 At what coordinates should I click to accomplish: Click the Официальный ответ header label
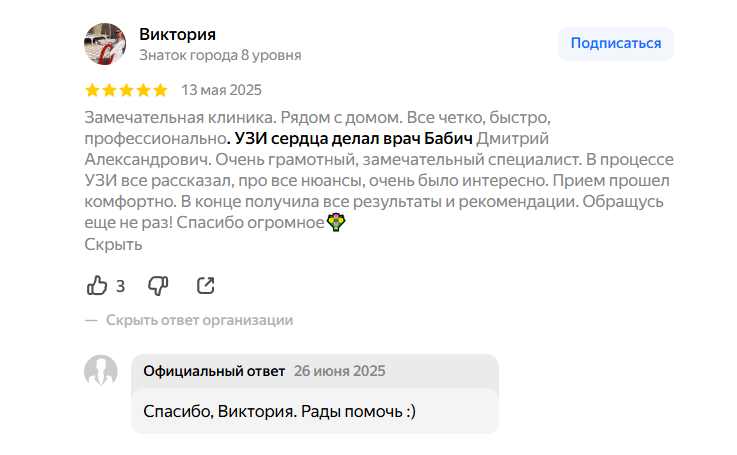[214, 370]
